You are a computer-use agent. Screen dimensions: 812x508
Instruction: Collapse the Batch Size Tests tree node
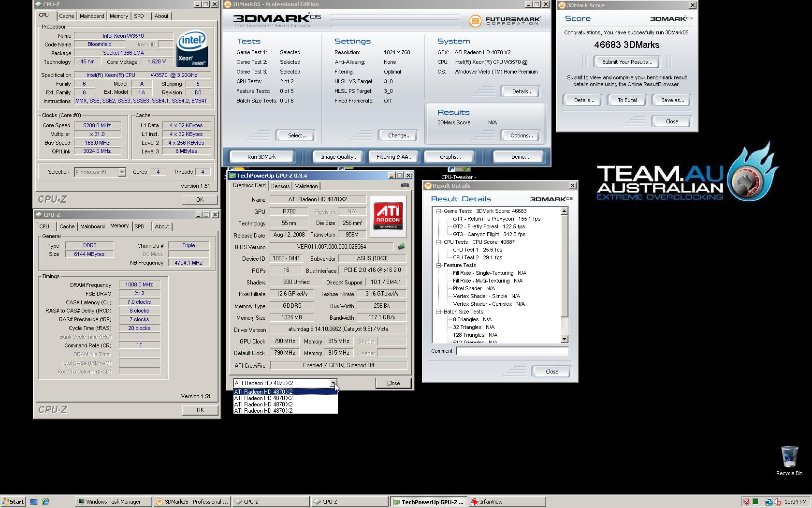click(439, 312)
